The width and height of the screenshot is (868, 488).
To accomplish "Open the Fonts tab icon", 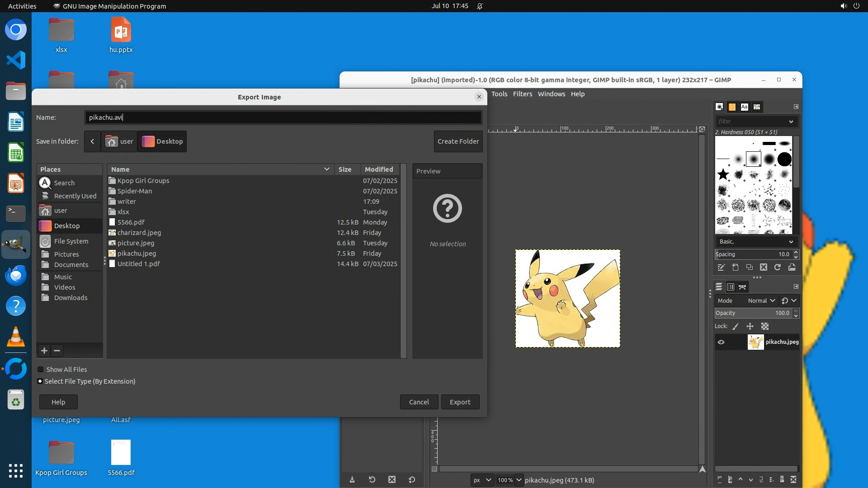I will pyautogui.click(x=744, y=107).
